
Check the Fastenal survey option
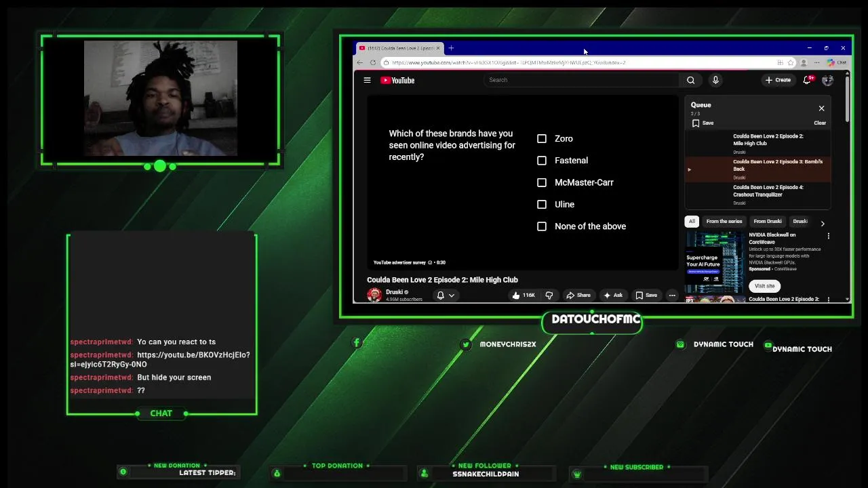[x=542, y=161]
